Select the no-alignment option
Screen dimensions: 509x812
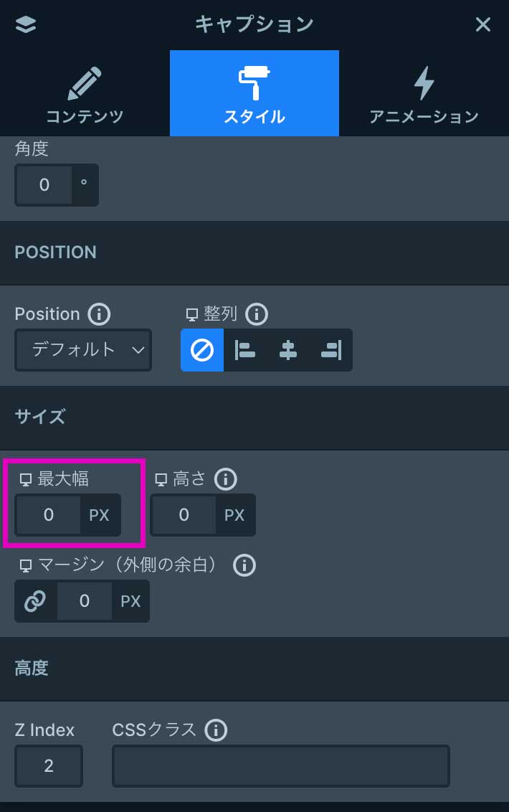202,350
